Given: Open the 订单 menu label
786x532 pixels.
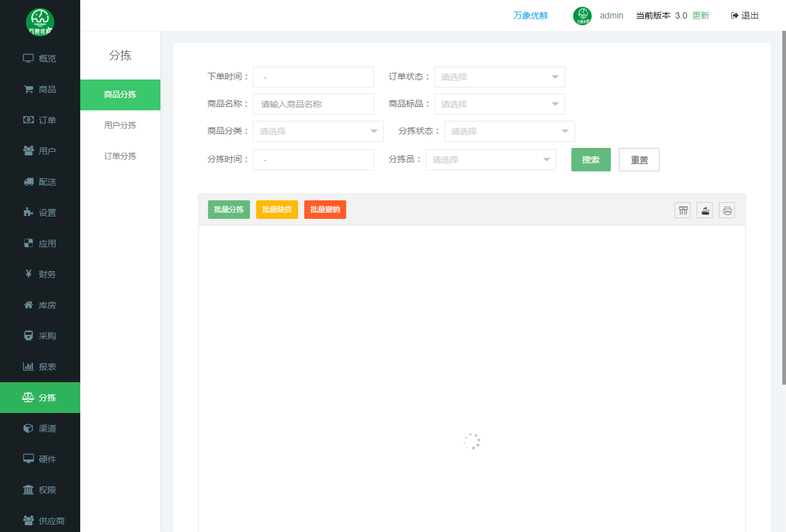Looking at the screenshot, I should click(x=48, y=120).
